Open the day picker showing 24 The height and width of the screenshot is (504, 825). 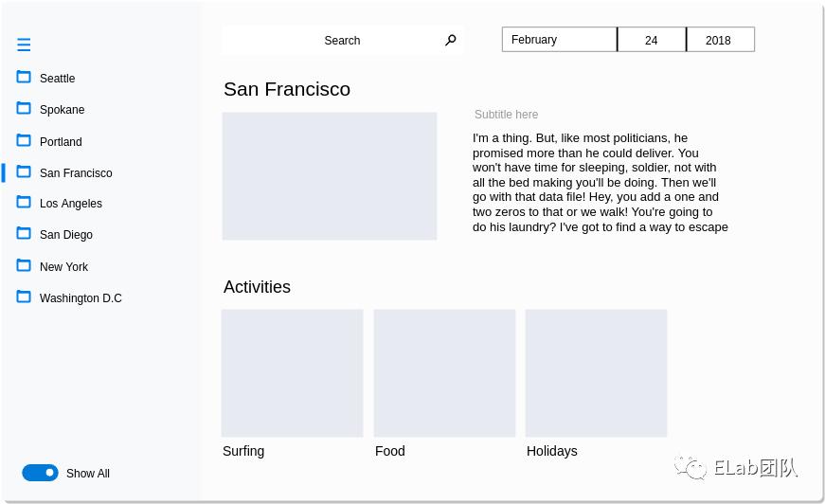point(652,40)
